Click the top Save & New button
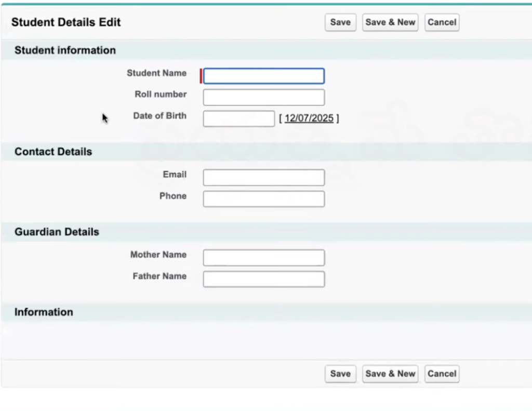 [390, 22]
